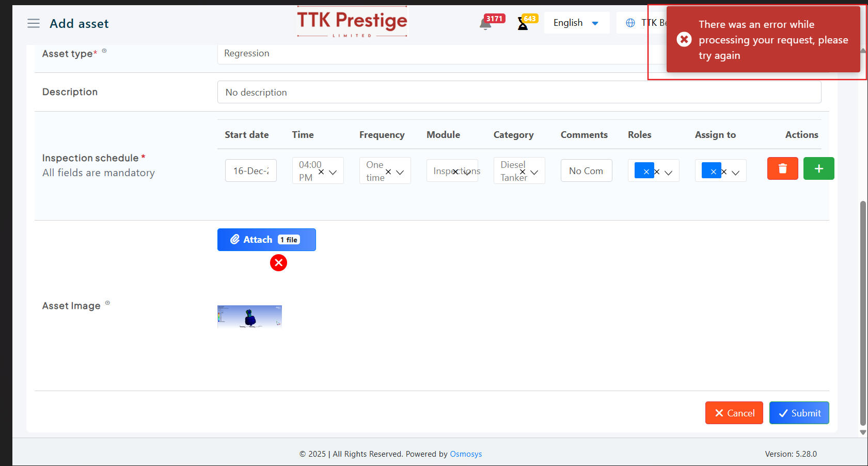Open the hamburger navigation menu
Viewport: 868px width, 466px height.
34,23
